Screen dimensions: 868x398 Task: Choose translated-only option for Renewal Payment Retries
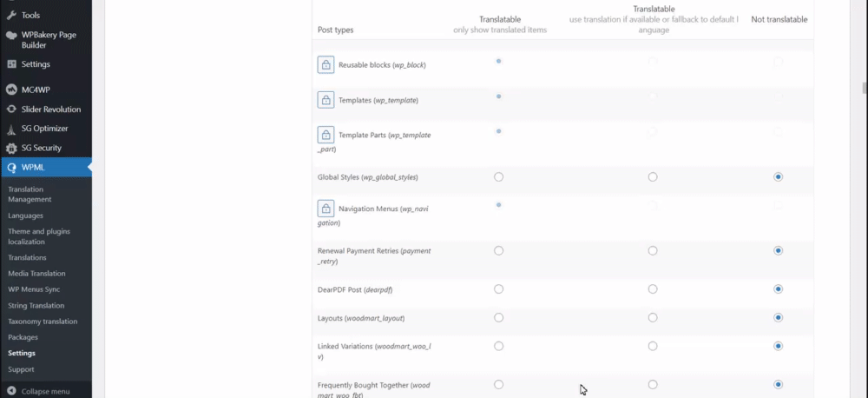[x=498, y=251]
